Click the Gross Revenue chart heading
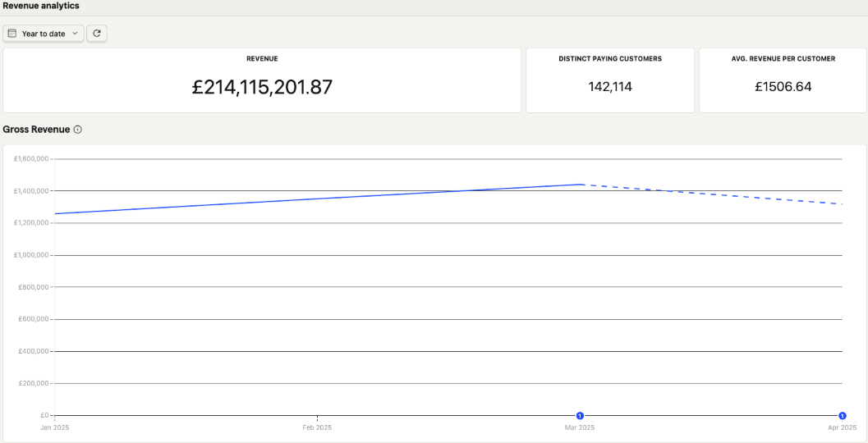868x443 pixels. pyautogui.click(x=36, y=130)
